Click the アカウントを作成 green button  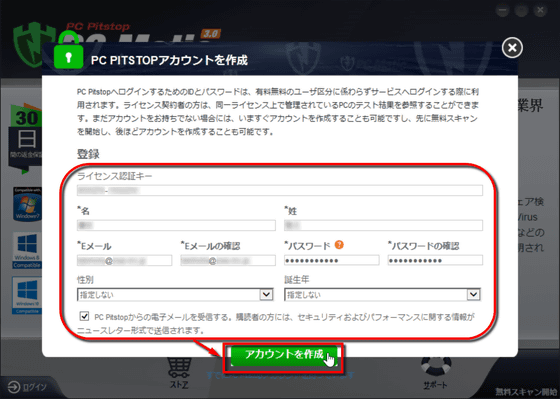[284, 355]
